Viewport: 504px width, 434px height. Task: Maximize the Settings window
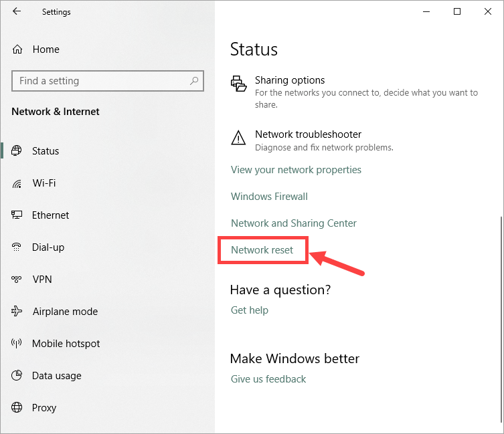point(456,11)
